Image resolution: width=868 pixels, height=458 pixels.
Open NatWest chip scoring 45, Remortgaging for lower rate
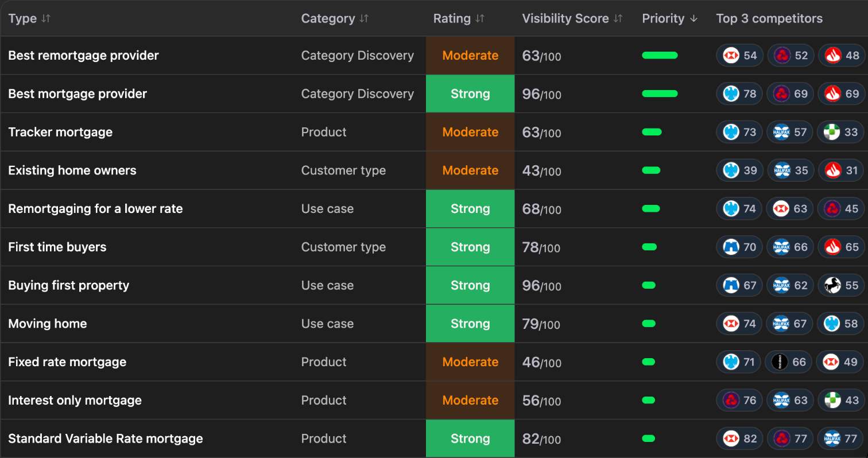click(842, 209)
